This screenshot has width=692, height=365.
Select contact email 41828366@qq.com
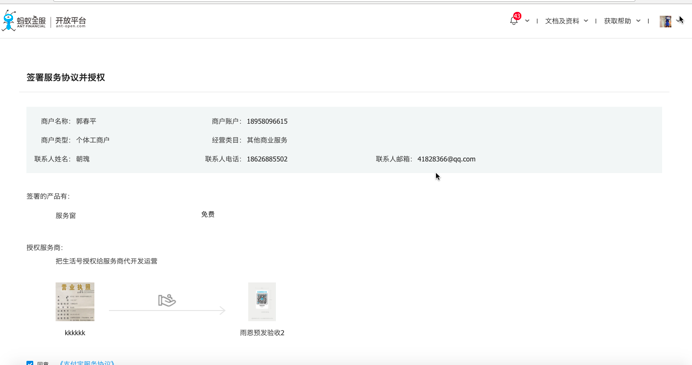(447, 159)
